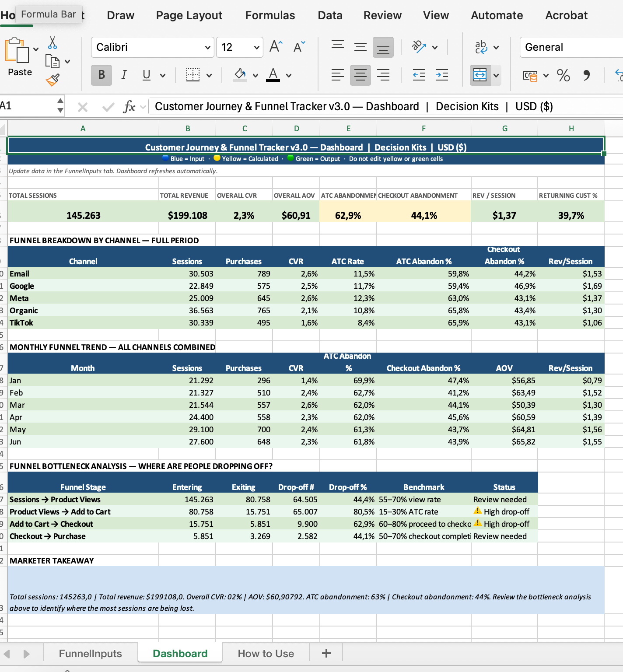623x672 pixels.
Task: Open Copy options dropdown arrow
Action: [67, 61]
